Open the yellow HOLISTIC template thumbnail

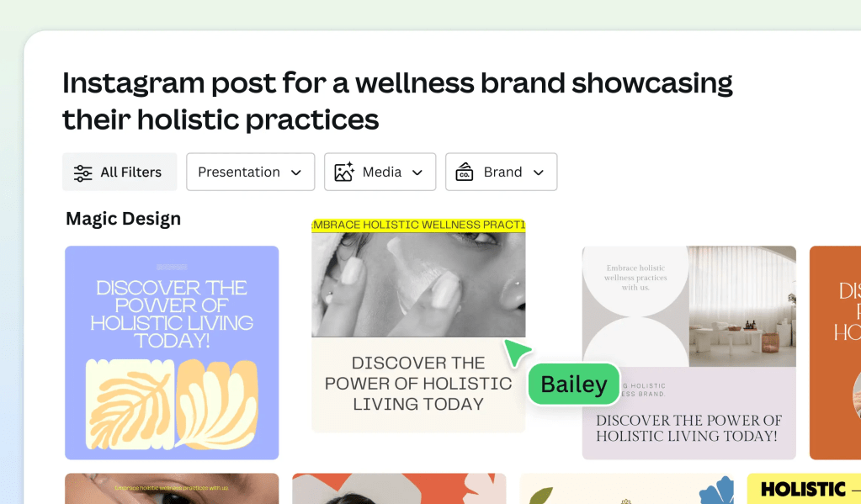(804, 489)
